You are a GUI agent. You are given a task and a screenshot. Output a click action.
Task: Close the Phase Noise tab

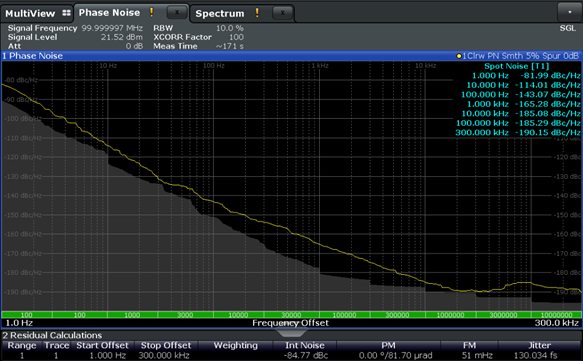coord(177,12)
